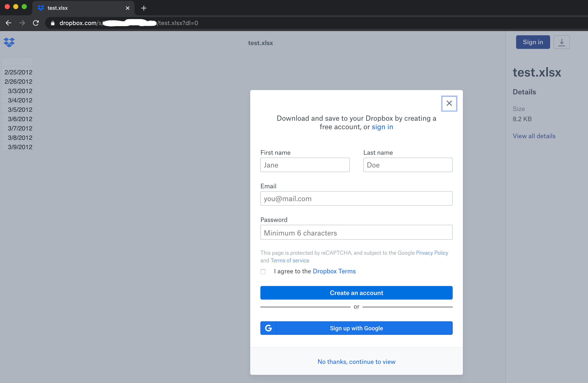Focus the Email input field
The height and width of the screenshot is (383, 588).
(x=356, y=199)
